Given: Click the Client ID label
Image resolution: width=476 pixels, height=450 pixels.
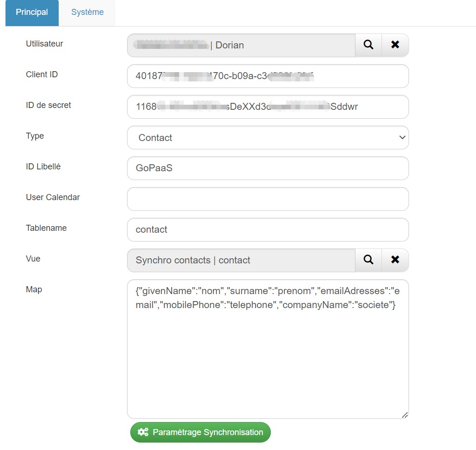Looking at the screenshot, I should click(x=42, y=74).
